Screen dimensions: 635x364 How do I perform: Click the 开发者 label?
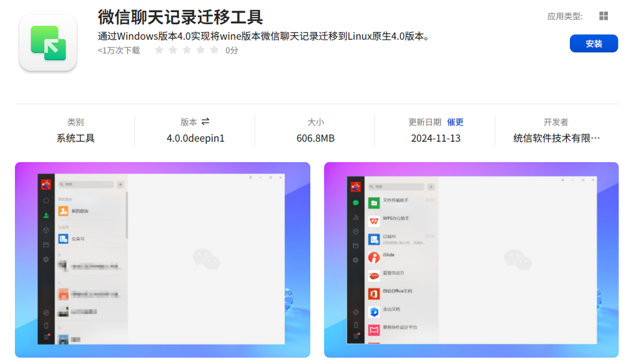coord(555,122)
